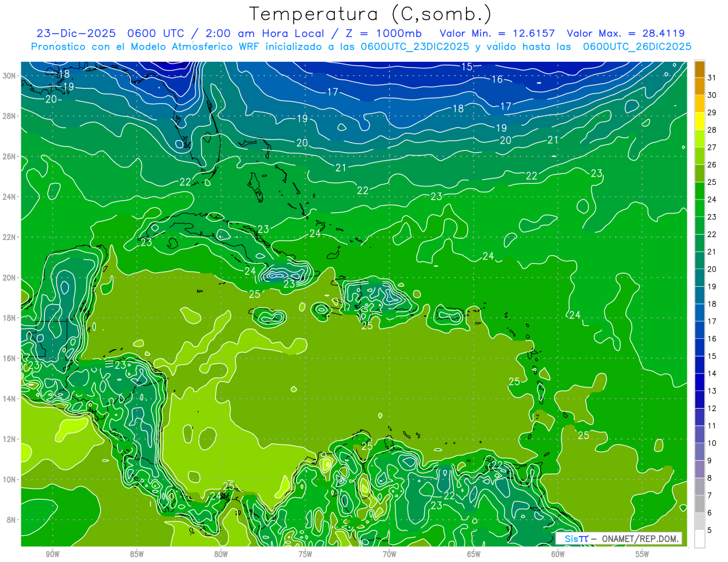Click the color bar label 11
The image size is (728, 562).
[x=712, y=426]
